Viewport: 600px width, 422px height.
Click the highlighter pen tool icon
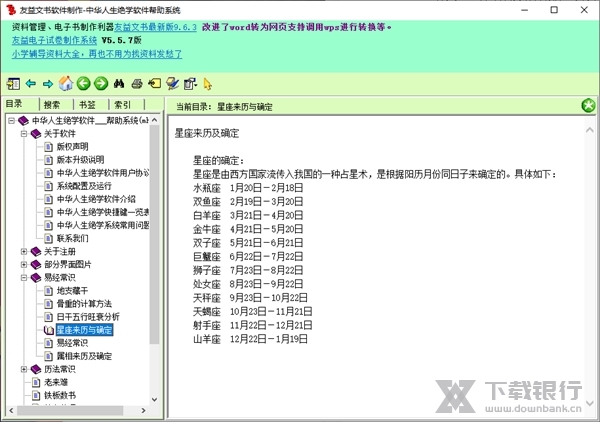(x=173, y=83)
